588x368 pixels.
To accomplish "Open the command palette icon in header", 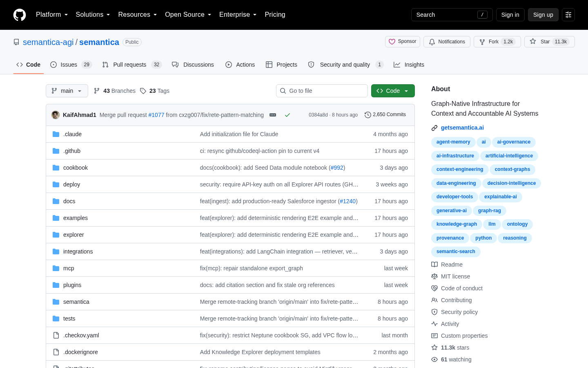I will click(568, 15).
